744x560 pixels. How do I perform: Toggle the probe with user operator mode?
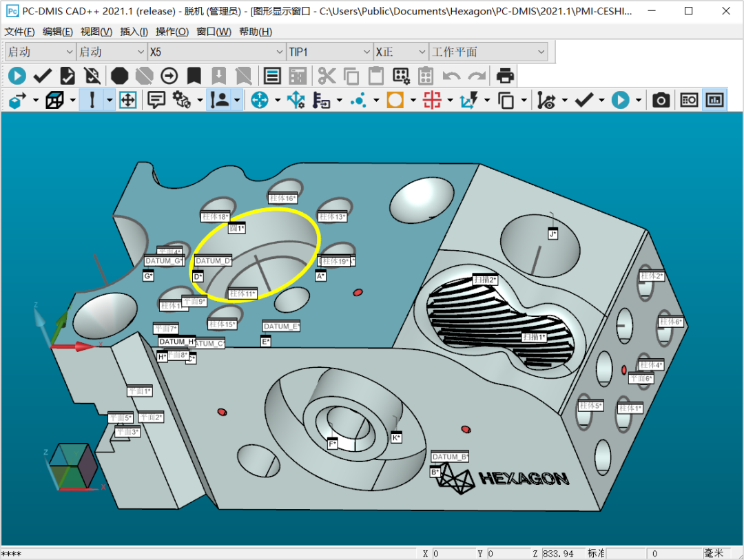(x=219, y=100)
